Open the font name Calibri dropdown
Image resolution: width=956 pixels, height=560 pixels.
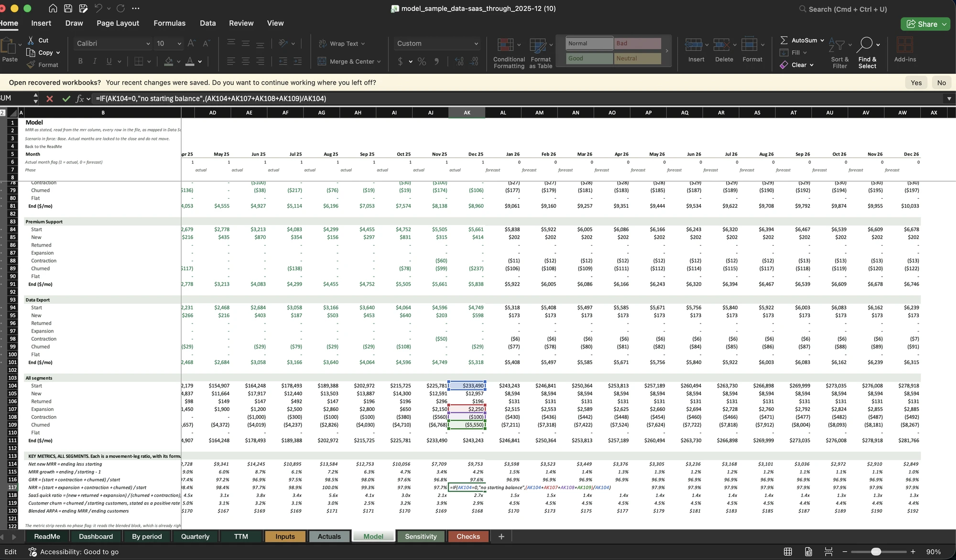(x=148, y=43)
